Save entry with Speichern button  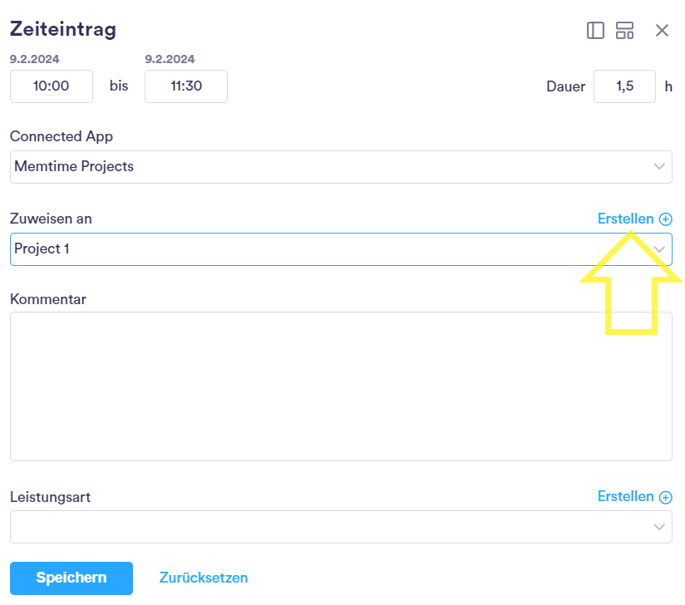71,578
